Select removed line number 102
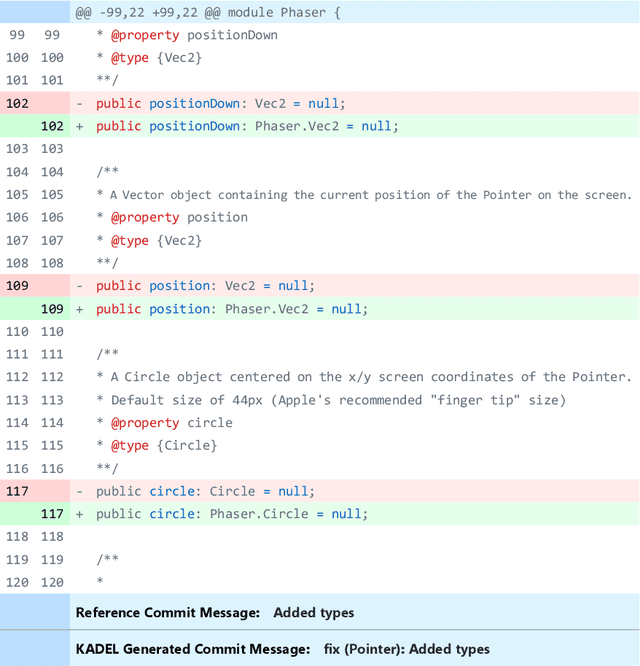640x666 pixels. [17, 103]
